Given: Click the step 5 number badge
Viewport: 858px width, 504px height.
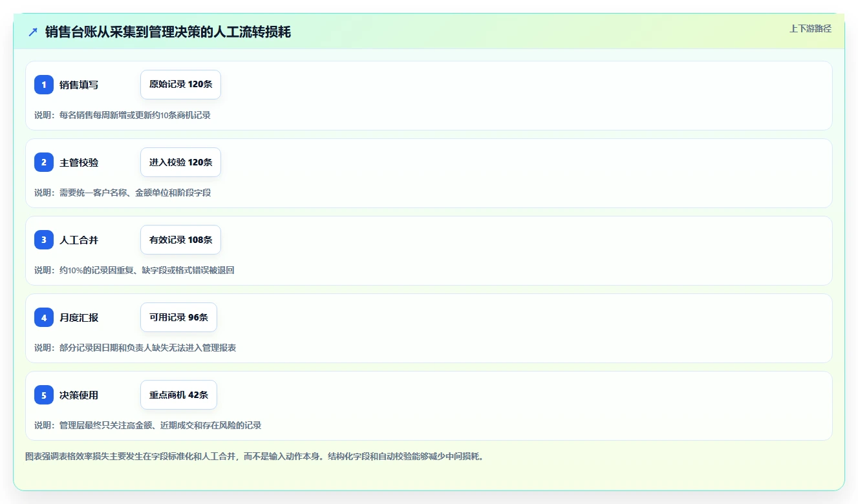Looking at the screenshot, I should coord(44,395).
